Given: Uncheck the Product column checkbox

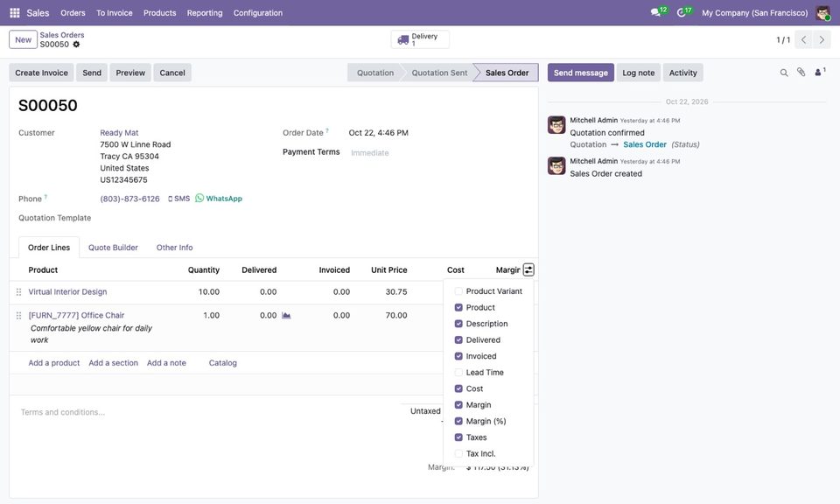Looking at the screenshot, I should (458, 307).
